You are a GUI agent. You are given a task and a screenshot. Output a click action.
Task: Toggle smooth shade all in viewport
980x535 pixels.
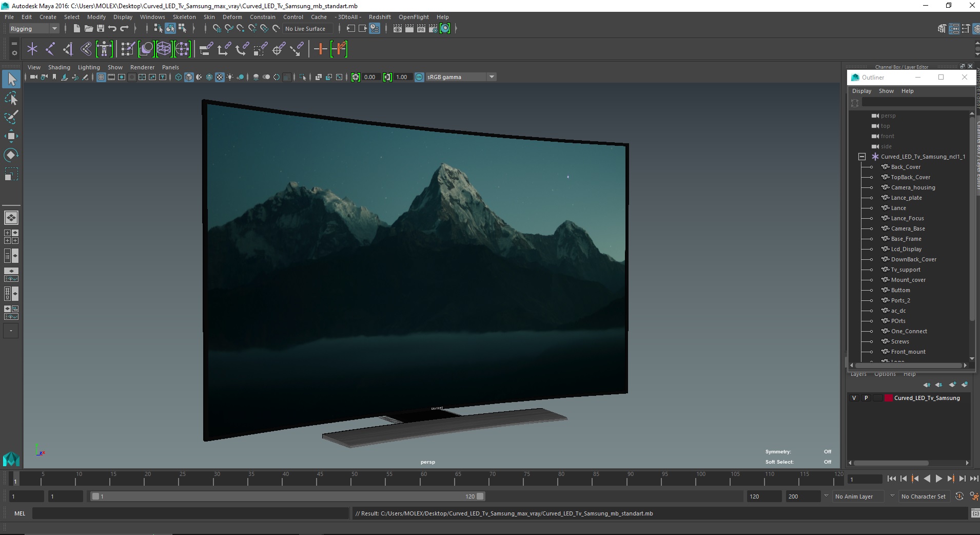pos(189,77)
